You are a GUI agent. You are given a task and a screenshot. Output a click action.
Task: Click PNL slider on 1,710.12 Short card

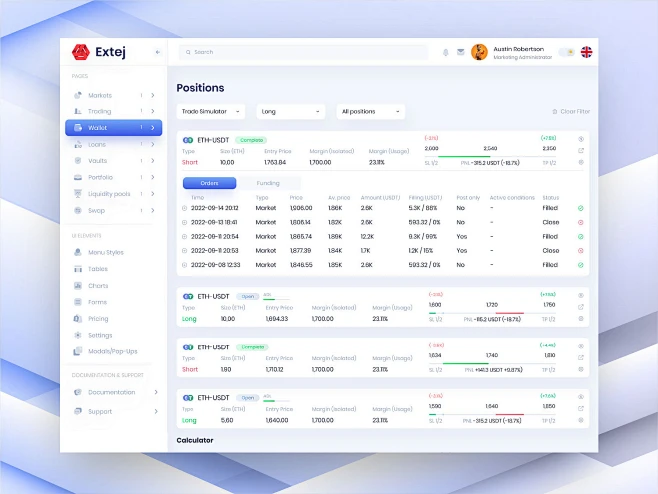pyautogui.click(x=492, y=363)
